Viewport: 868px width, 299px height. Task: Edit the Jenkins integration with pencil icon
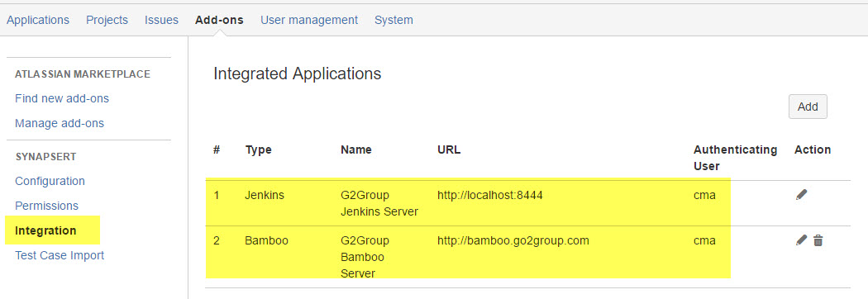[x=801, y=195]
